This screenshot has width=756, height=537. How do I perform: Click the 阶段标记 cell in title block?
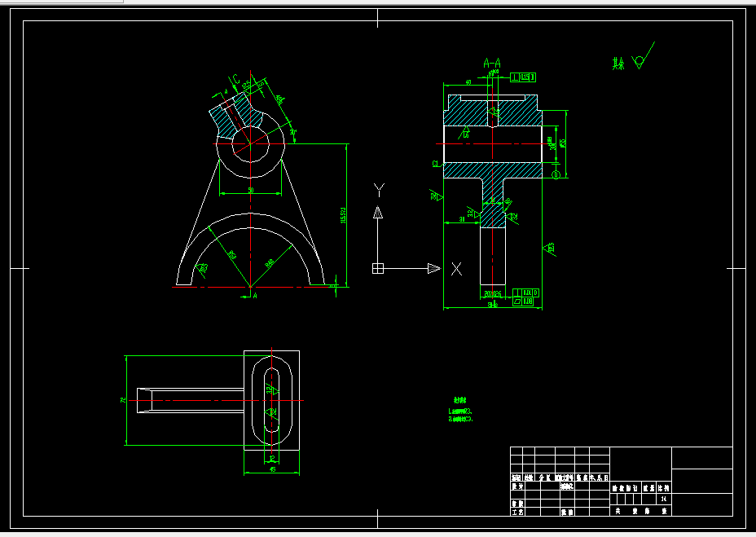[x=626, y=488]
